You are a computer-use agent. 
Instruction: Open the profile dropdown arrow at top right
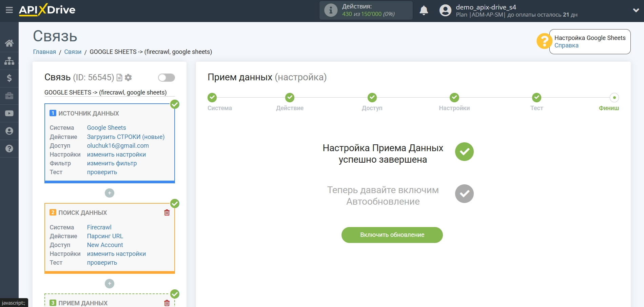point(637,10)
